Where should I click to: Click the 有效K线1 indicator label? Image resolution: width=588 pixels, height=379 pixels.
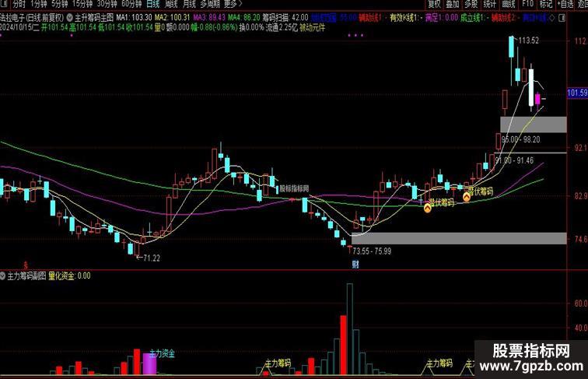click(x=406, y=18)
